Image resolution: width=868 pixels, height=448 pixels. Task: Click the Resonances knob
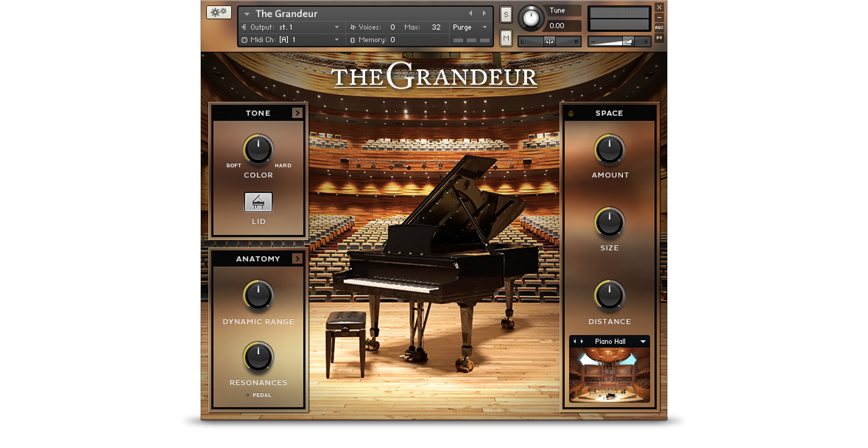258,357
